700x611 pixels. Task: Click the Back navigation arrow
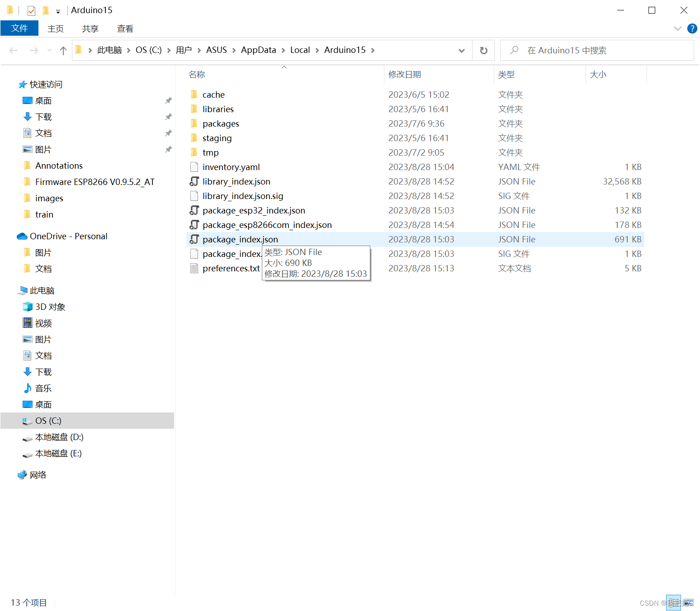[14, 50]
